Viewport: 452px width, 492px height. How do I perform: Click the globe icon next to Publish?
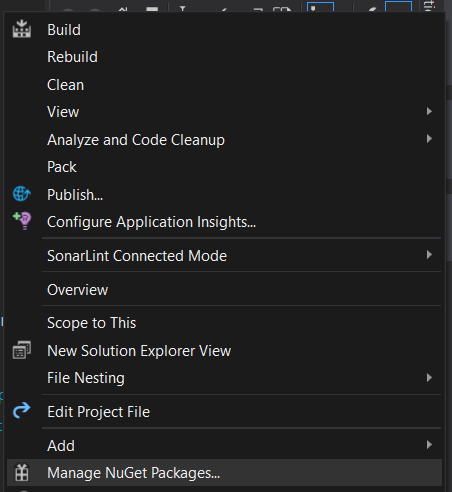tap(22, 194)
